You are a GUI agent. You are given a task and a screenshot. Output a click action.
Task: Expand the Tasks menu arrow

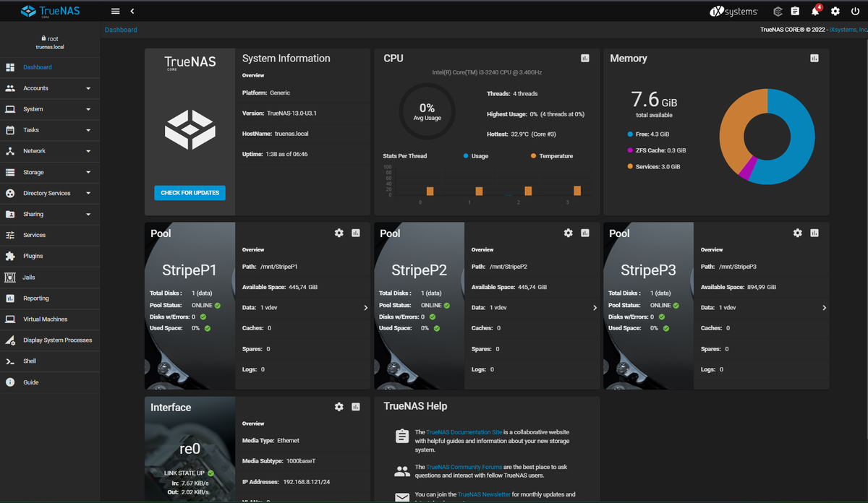(x=88, y=130)
